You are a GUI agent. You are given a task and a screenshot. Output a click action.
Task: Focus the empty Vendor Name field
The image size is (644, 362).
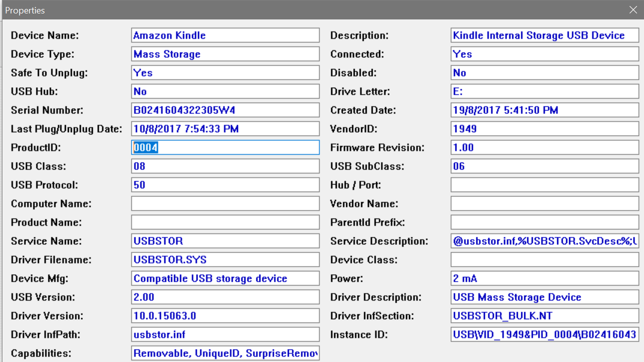(x=545, y=204)
